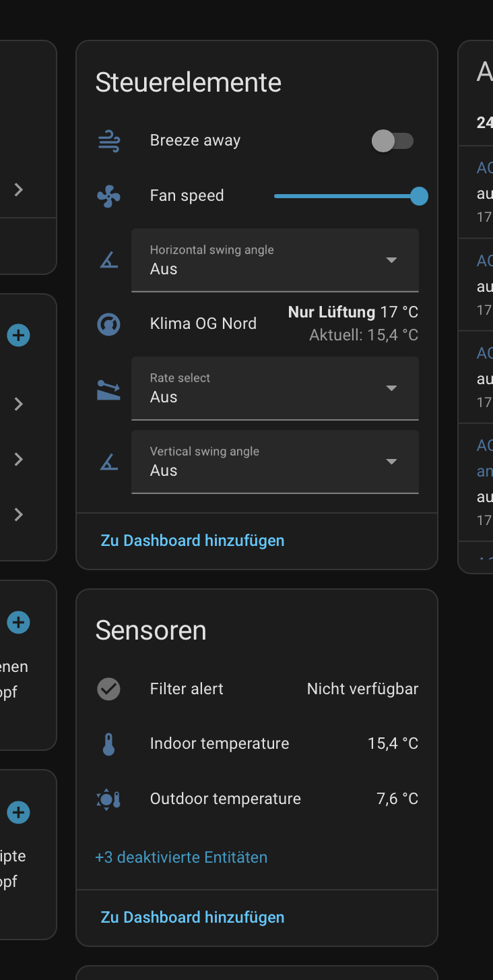
Task: Open the Outdoor temperature sensor value
Action: (x=397, y=799)
